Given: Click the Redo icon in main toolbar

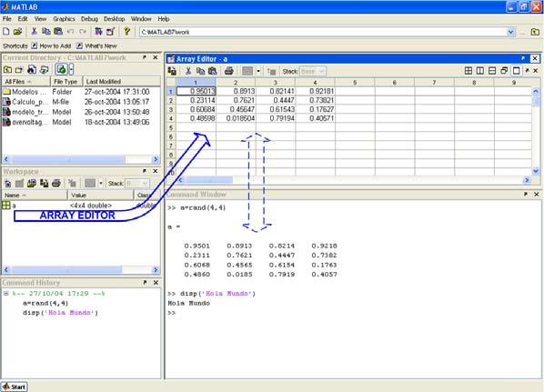Looking at the screenshot, I should click(x=83, y=32).
